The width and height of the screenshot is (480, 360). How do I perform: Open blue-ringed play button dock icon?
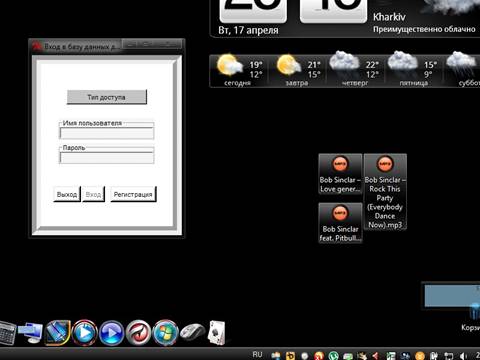111,333
